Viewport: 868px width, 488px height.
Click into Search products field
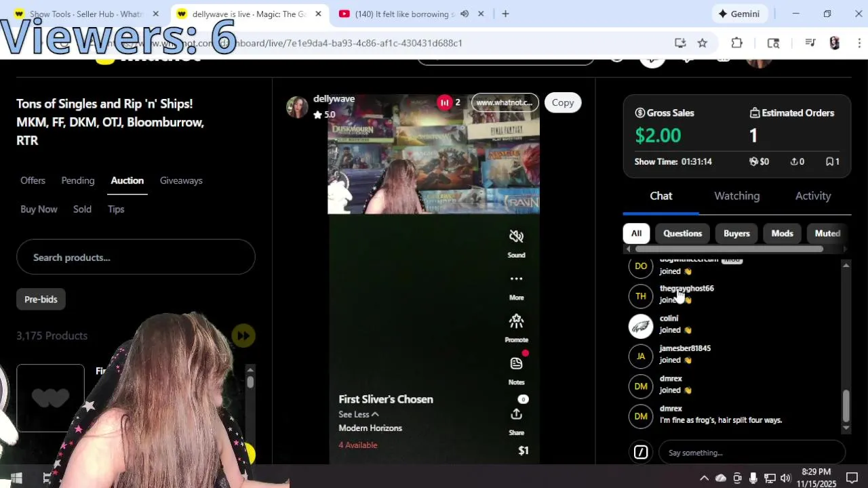pyautogui.click(x=136, y=257)
